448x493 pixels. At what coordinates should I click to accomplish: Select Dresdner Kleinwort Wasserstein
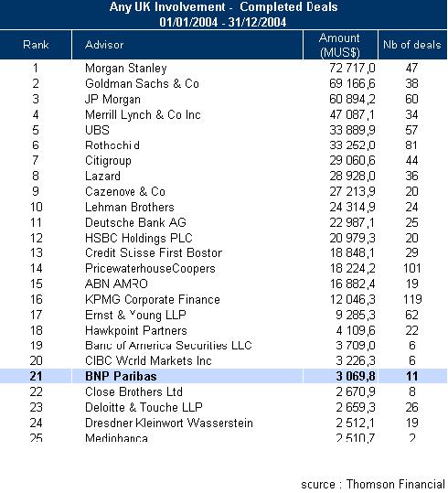click(169, 423)
